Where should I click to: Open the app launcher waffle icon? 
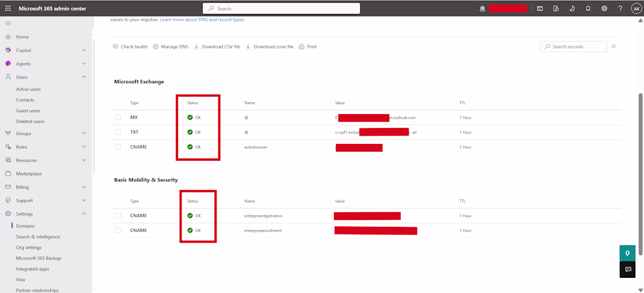pos(8,8)
